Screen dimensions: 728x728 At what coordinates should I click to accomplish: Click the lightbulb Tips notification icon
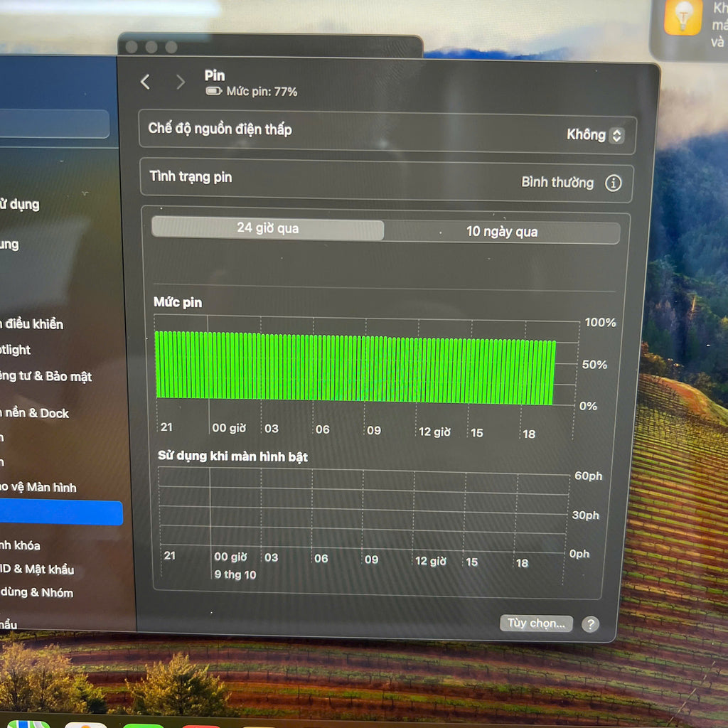pos(682,18)
